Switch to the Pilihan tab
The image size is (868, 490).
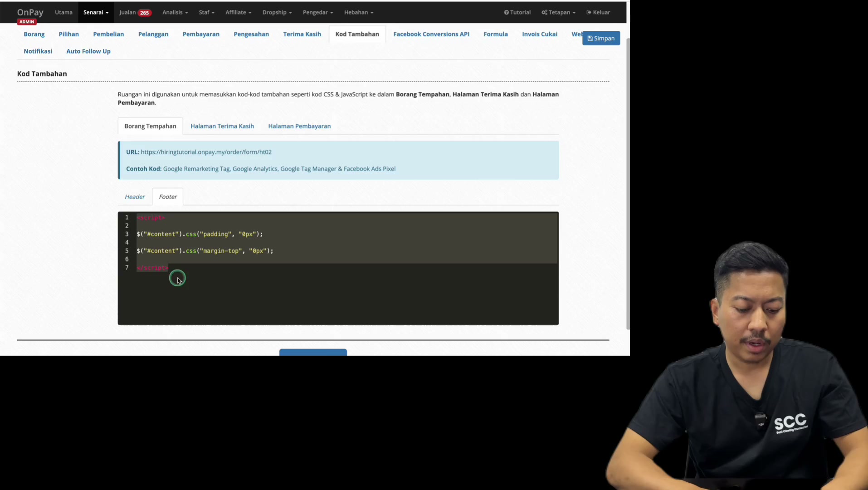click(x=68, y=34)
